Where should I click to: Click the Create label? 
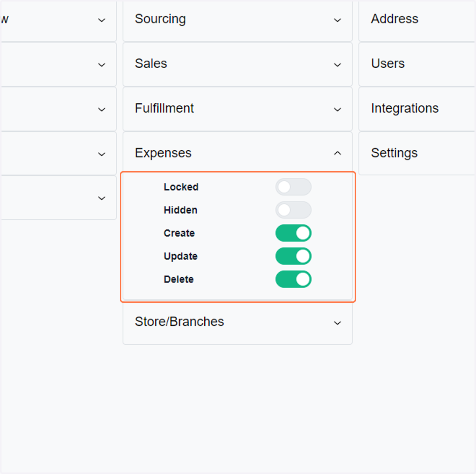click(x=179, y=233)
